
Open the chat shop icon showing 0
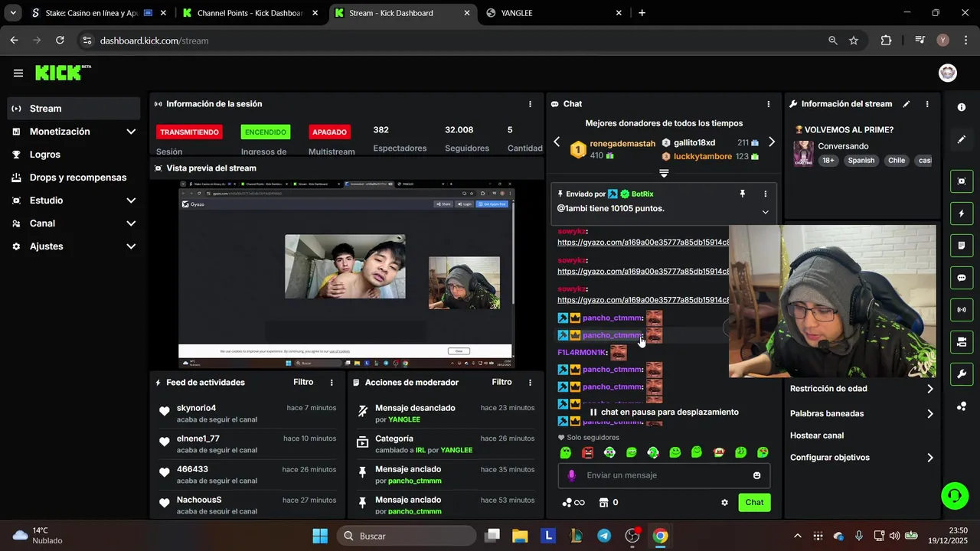coord(608,503)
